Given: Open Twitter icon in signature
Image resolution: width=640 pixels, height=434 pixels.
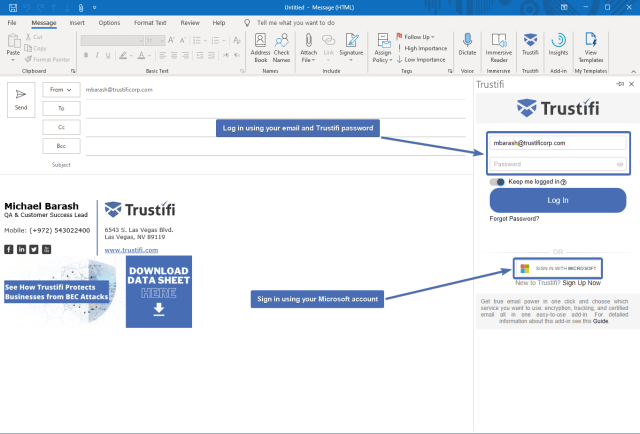Looking at the screenshot, I should [x=34, y=249].
